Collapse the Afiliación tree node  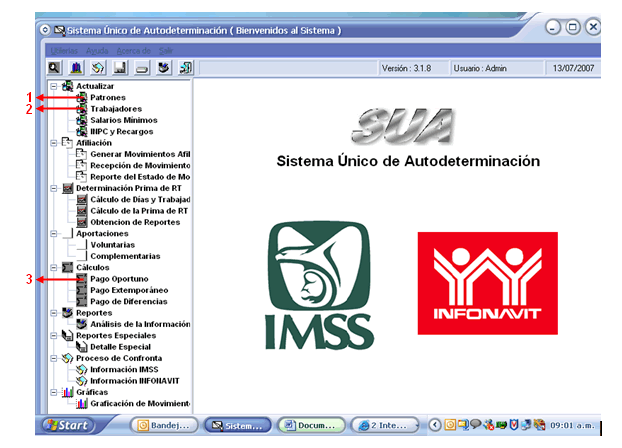[x=54, y=143]
